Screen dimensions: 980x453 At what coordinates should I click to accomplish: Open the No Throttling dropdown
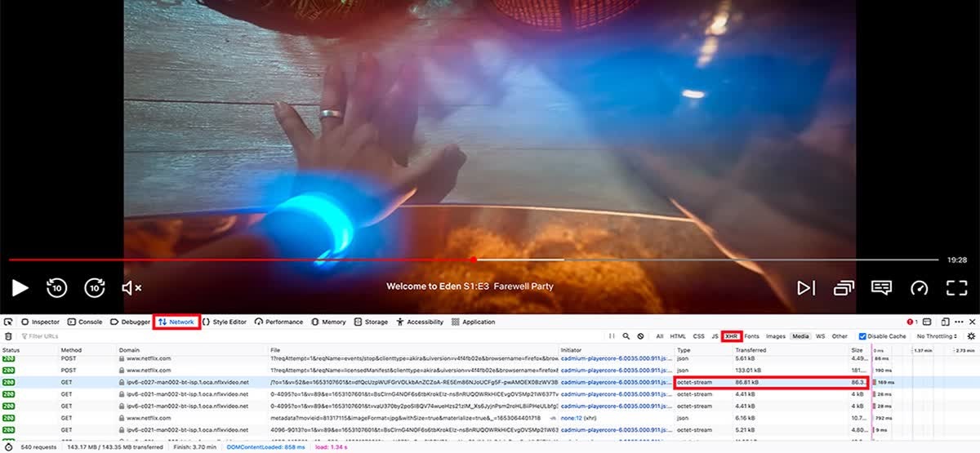pos(937,336)
